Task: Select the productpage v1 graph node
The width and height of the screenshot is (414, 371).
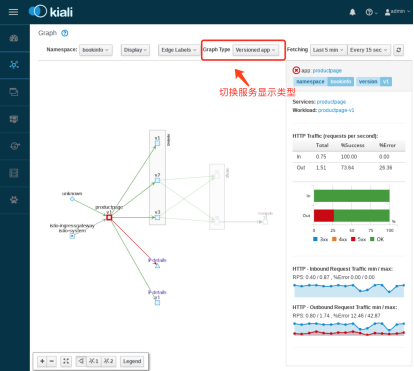Action: click(x=109, y=218)
